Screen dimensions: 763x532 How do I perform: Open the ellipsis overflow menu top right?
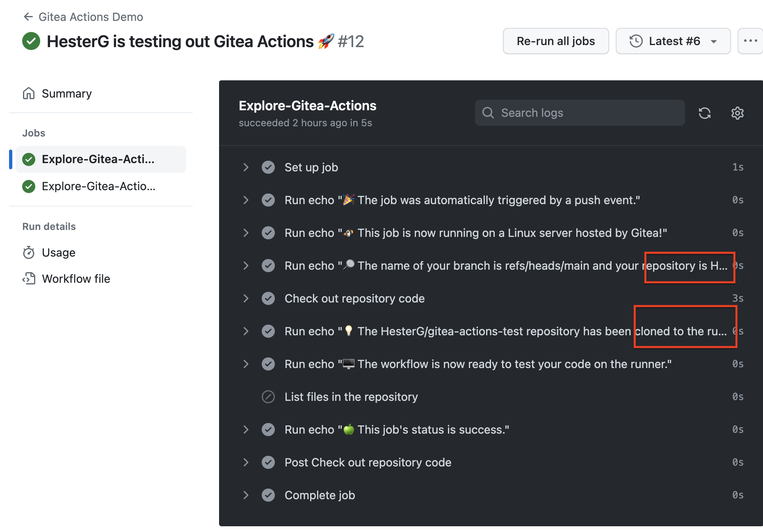[x=751, y=40]
